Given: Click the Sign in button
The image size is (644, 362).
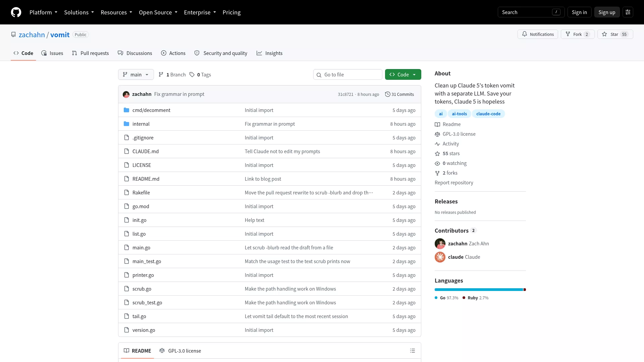Looking at the screenshot, I should [x=579, y=12].
